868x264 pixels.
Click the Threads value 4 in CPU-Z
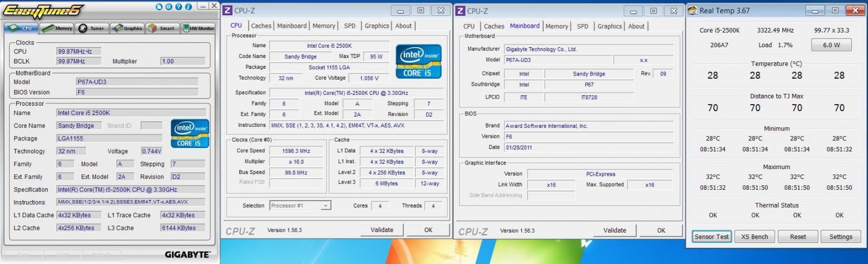pos(433,206)
